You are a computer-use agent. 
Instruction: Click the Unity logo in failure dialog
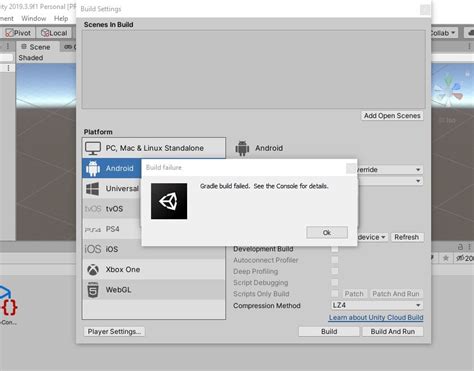click(x=169, y=201)
